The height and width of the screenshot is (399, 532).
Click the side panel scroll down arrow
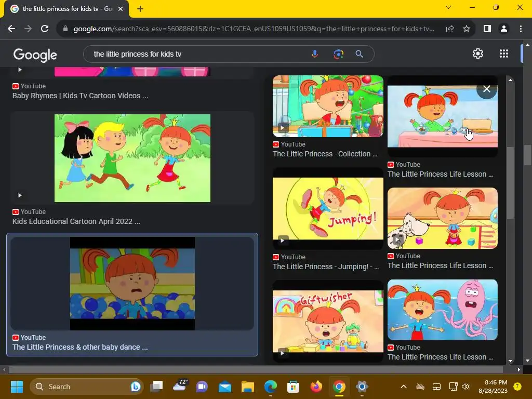pos(510,361)
